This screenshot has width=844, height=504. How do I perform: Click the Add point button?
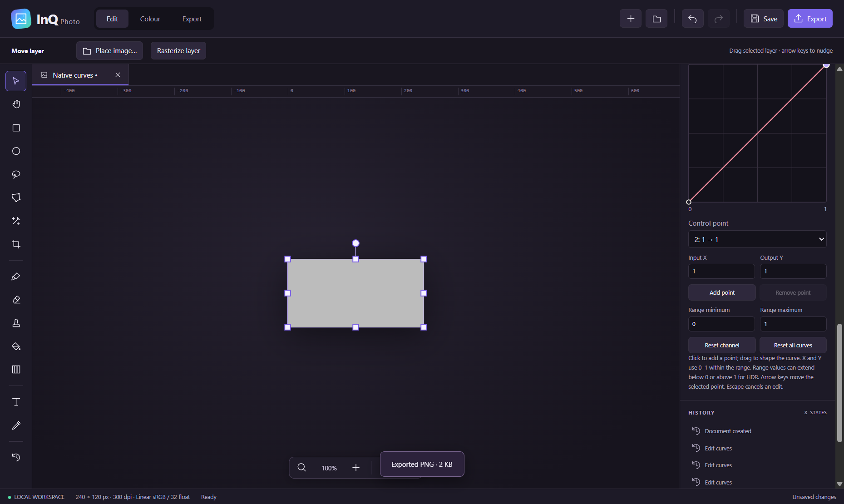tap(722, 292)
